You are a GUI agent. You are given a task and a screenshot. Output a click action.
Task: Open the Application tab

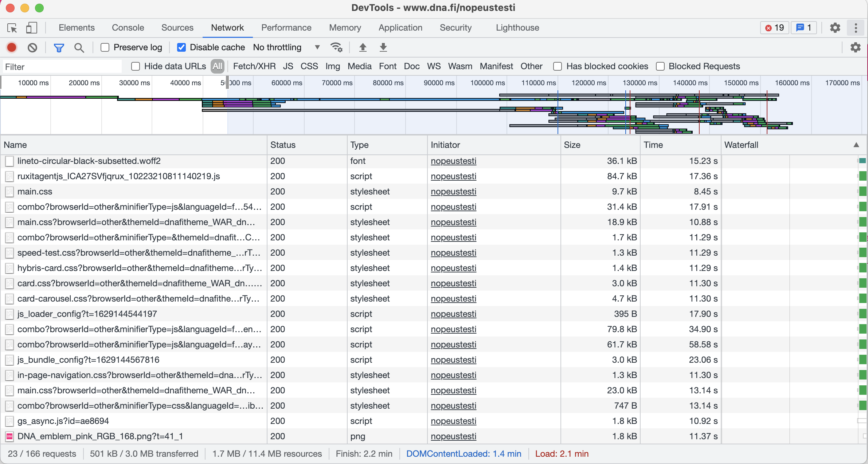coord(400,28)
